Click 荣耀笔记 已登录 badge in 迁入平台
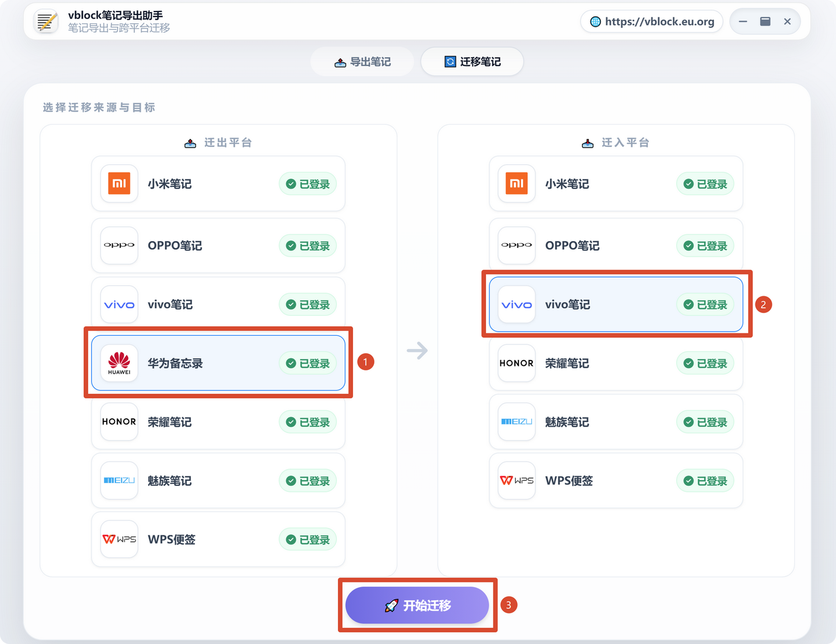 click(705, 364)
